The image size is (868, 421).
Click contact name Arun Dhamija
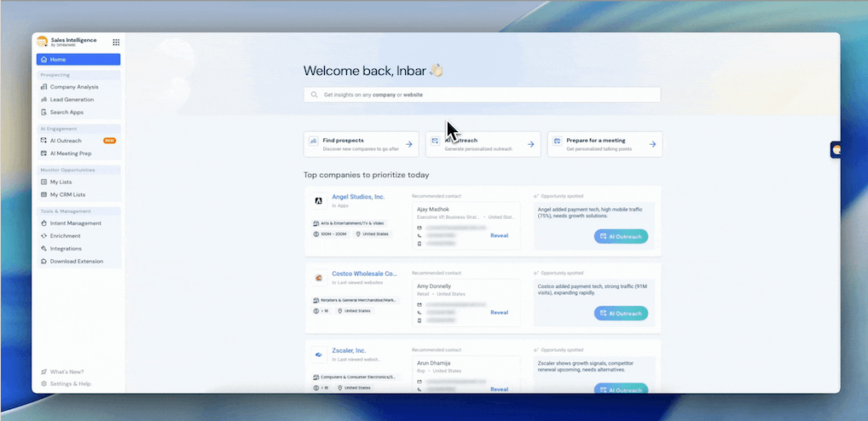click(x=433, y=363)
